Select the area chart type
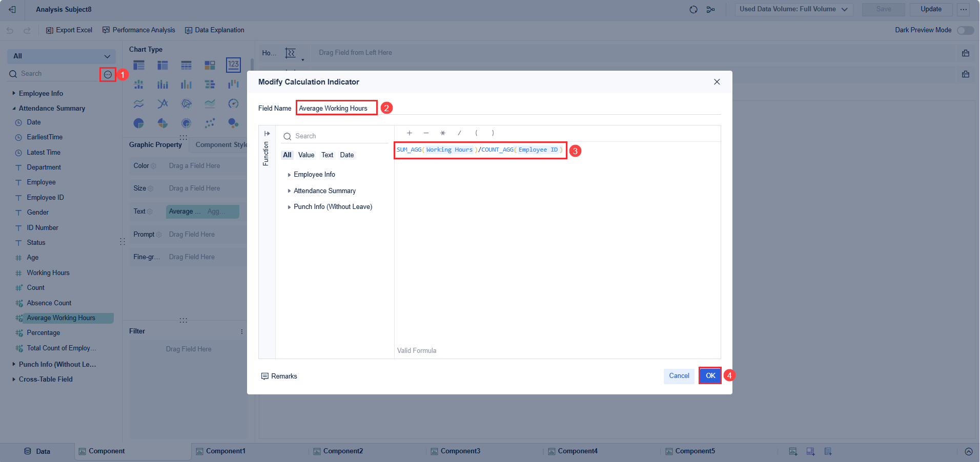The width and height of the screenshot is (980, 462). click(x=210, y=104)
